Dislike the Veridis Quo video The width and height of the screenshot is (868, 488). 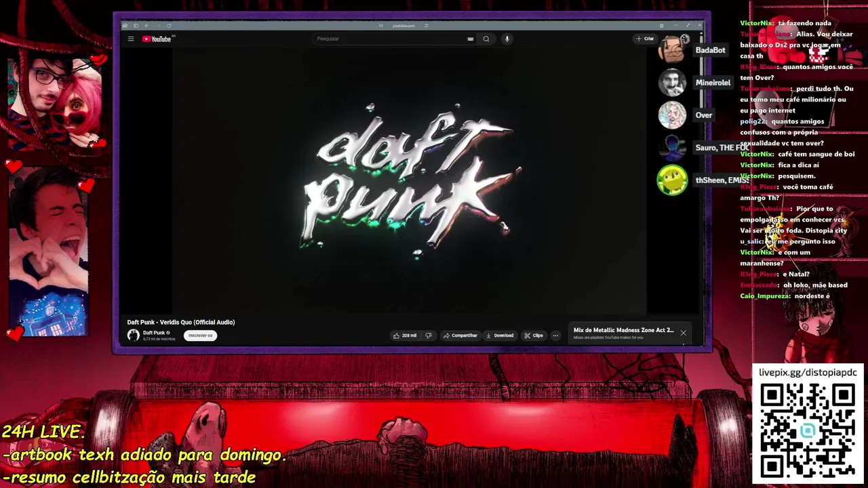tap(428, 335)
